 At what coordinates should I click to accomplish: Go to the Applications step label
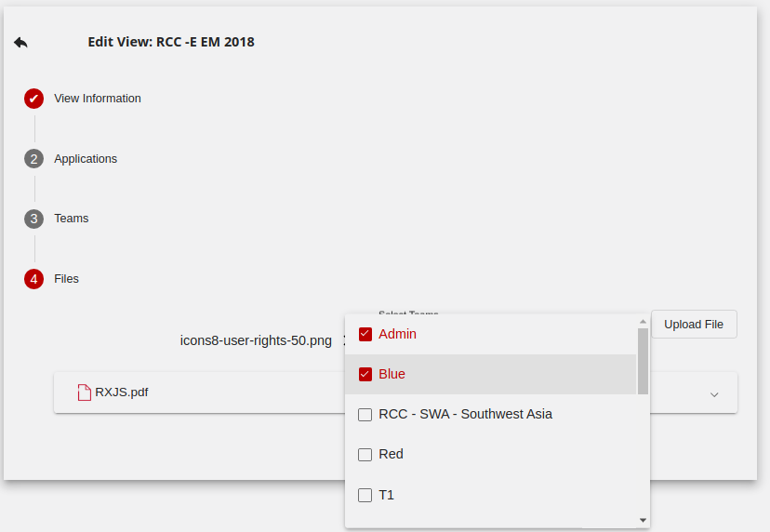(86, 159)
